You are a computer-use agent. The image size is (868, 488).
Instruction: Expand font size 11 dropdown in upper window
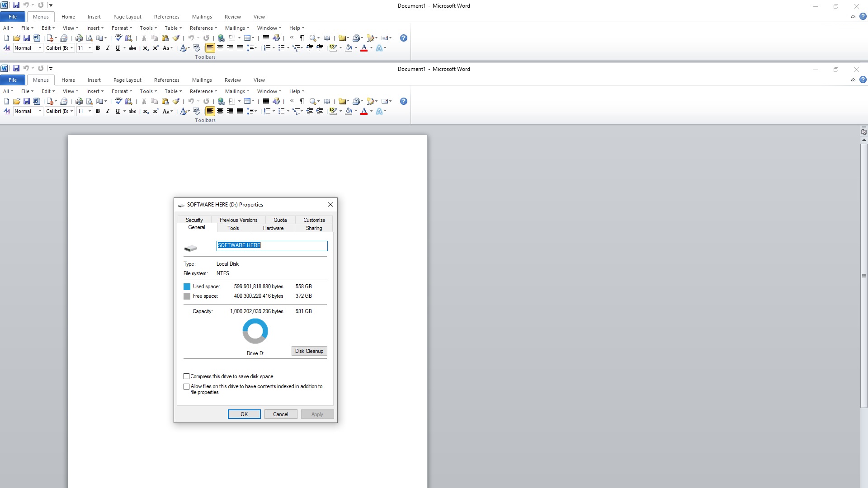coord(90,48)
